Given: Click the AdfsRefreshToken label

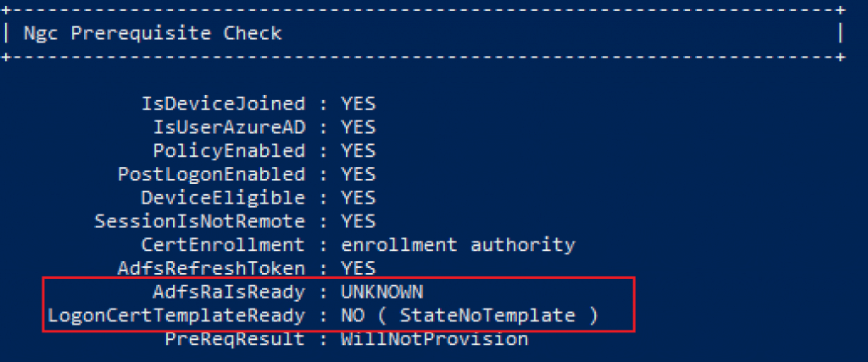Looking at the screenshot, I should coord(211,269).
